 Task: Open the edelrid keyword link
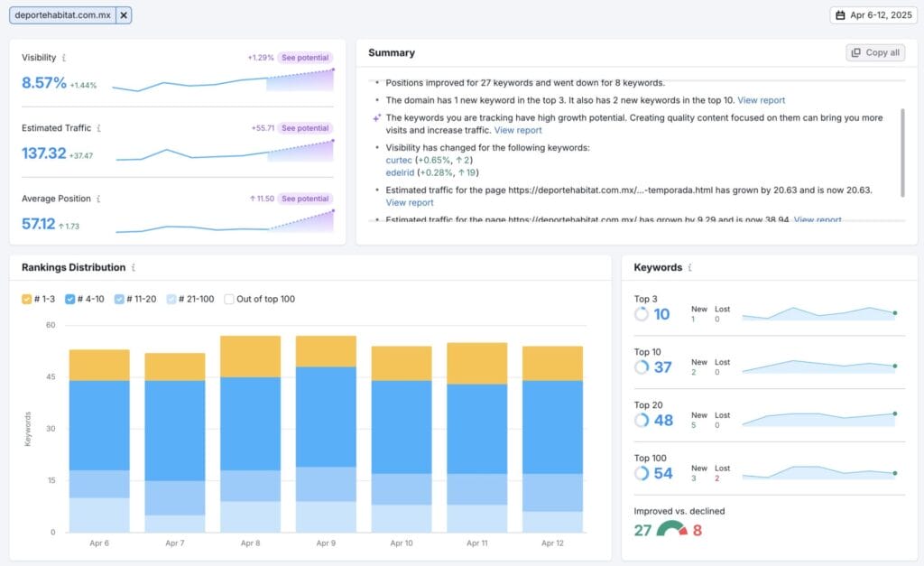(401, 172)
